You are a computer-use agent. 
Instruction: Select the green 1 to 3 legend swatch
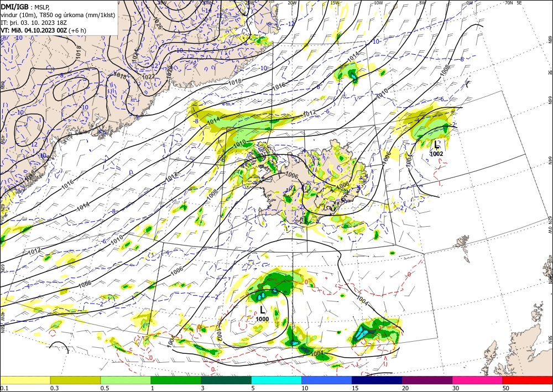[x=176, y=380]
